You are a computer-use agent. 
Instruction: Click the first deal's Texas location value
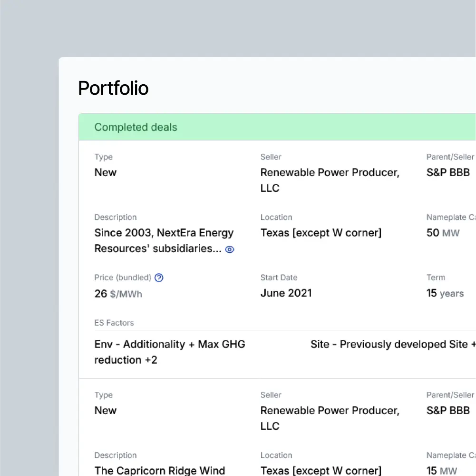click(321, 233)
